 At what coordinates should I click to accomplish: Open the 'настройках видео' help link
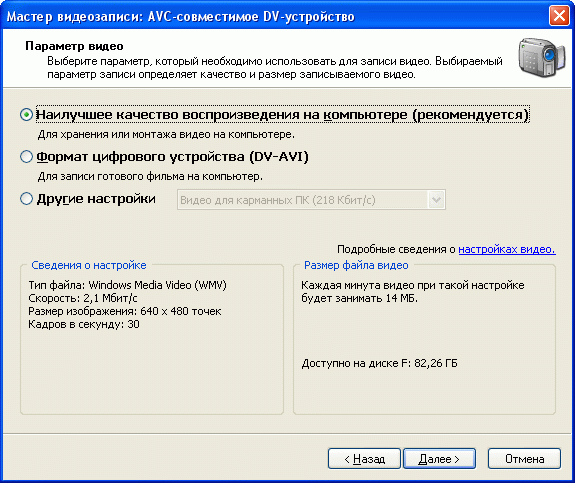(507, 249)
